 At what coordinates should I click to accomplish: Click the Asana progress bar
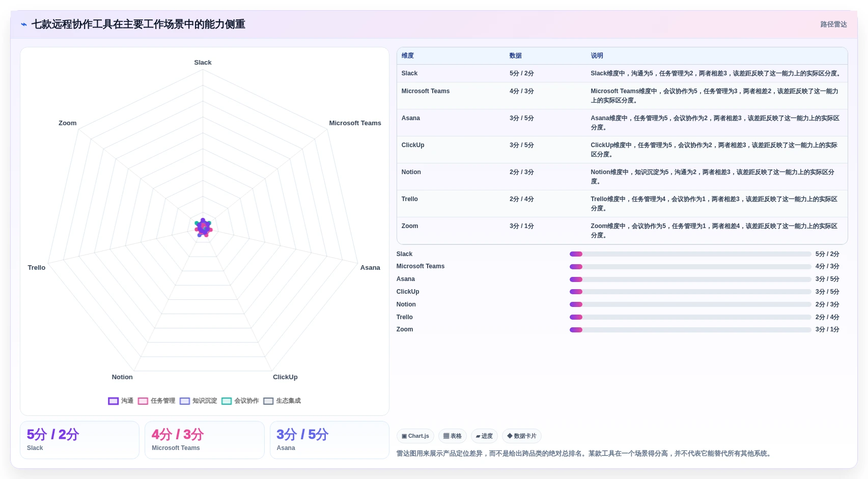[x=690, y=279]
